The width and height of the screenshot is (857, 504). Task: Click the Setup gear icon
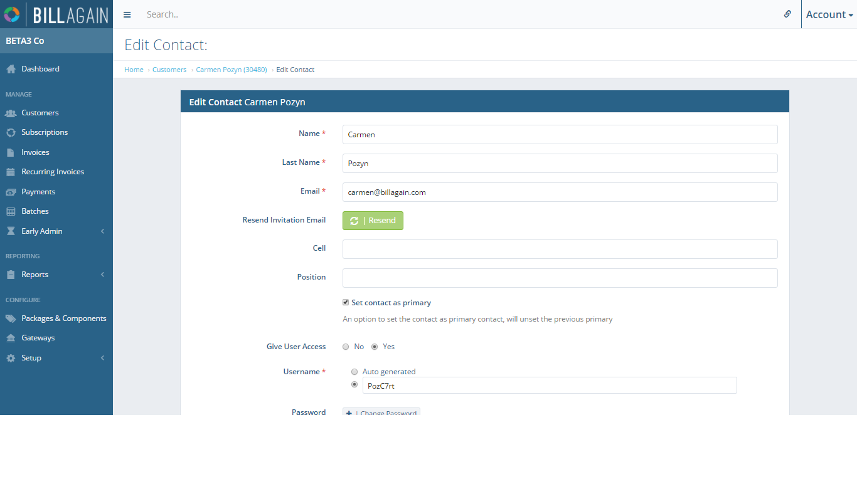coord(11,358)
